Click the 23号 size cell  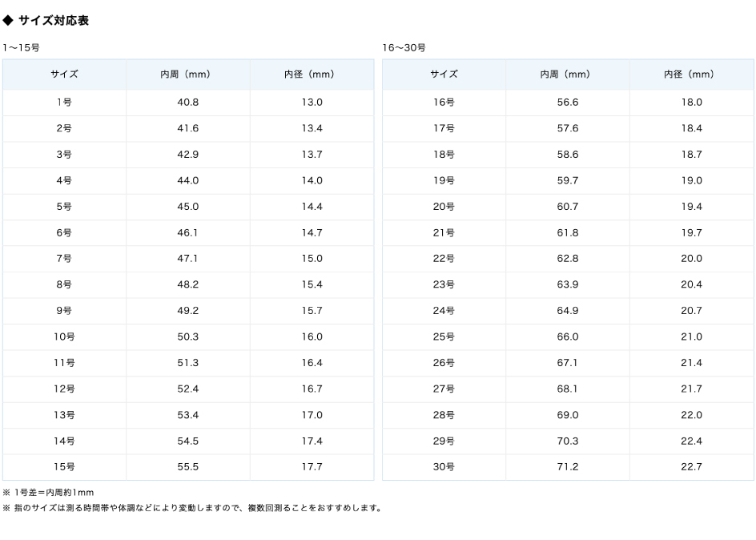[442, 284]
